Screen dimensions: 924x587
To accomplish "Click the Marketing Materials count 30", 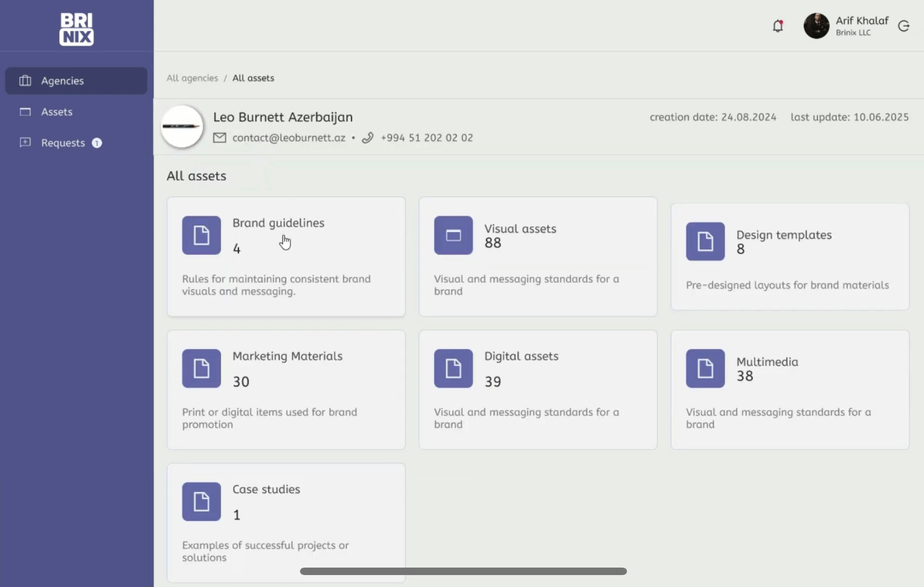I will click(241, 381).
